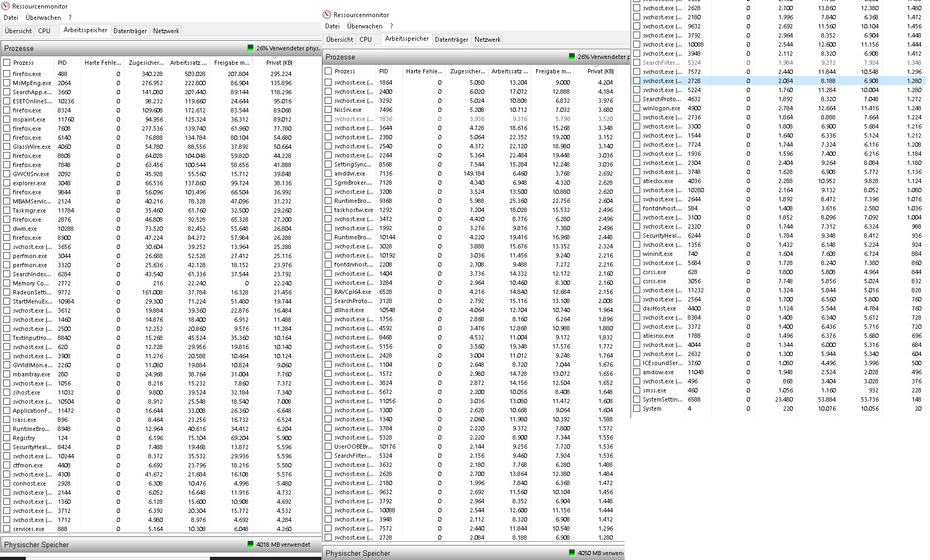Tick the smss.exe process checkbox
The height and width of the screenshot is (560, 930).
(637, 390)
